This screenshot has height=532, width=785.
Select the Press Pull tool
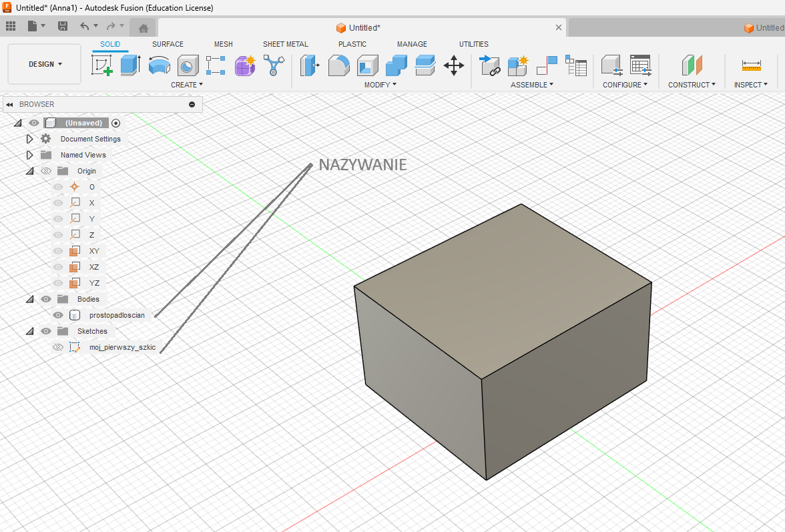(x=310, y=65)
